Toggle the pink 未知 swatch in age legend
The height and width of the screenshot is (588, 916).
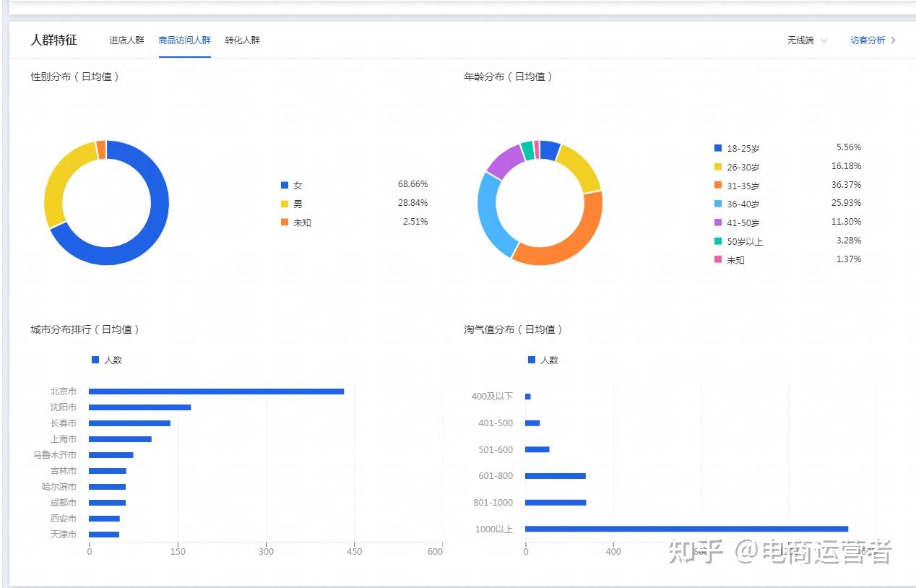(x=718, y=259)
